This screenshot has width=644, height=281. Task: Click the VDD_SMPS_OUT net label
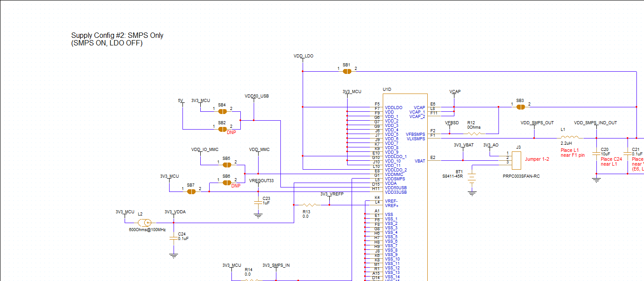coord(537,122)
